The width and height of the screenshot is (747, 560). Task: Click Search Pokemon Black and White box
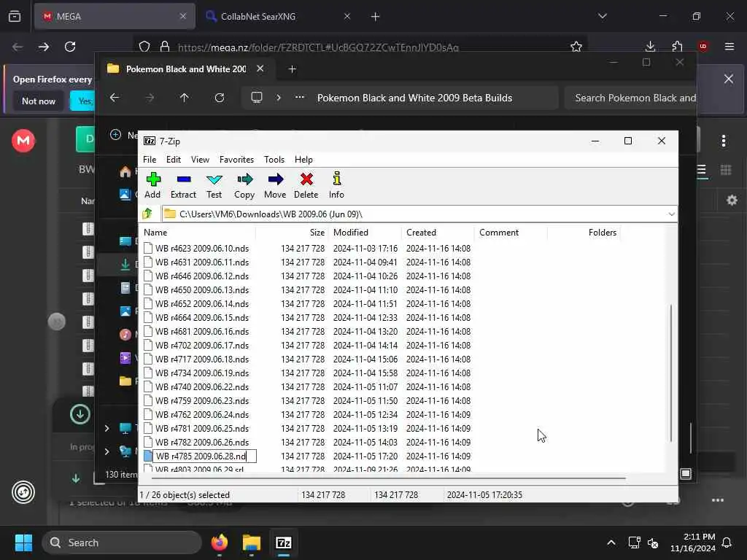tap(631, 98)
